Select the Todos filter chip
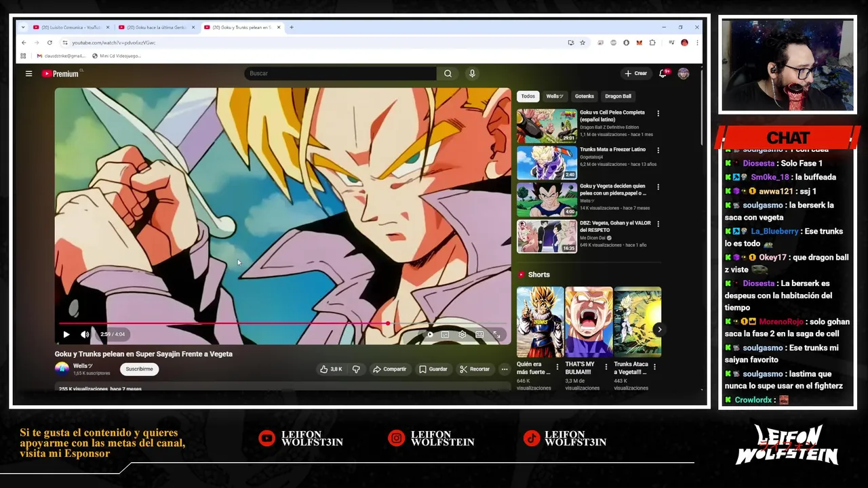The width and height of the screenshot is (868, 488). (x=528, y=96)
